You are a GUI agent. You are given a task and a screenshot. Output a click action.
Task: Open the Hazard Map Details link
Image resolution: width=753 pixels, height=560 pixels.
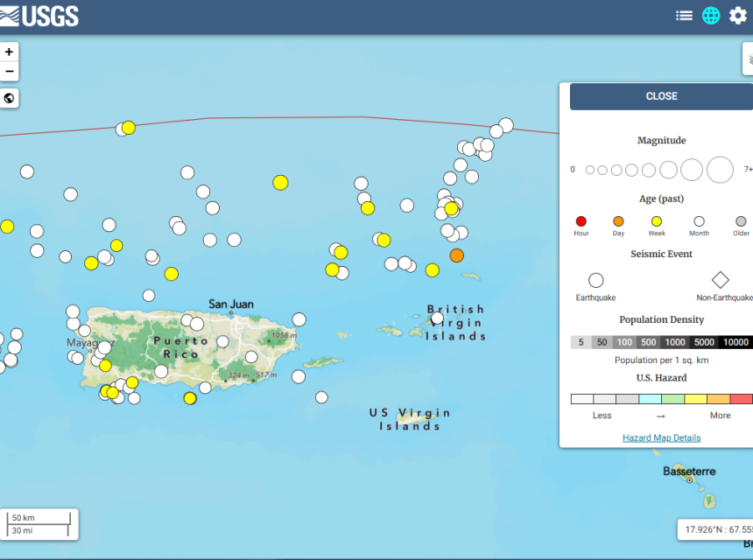(x=661, y=437)
